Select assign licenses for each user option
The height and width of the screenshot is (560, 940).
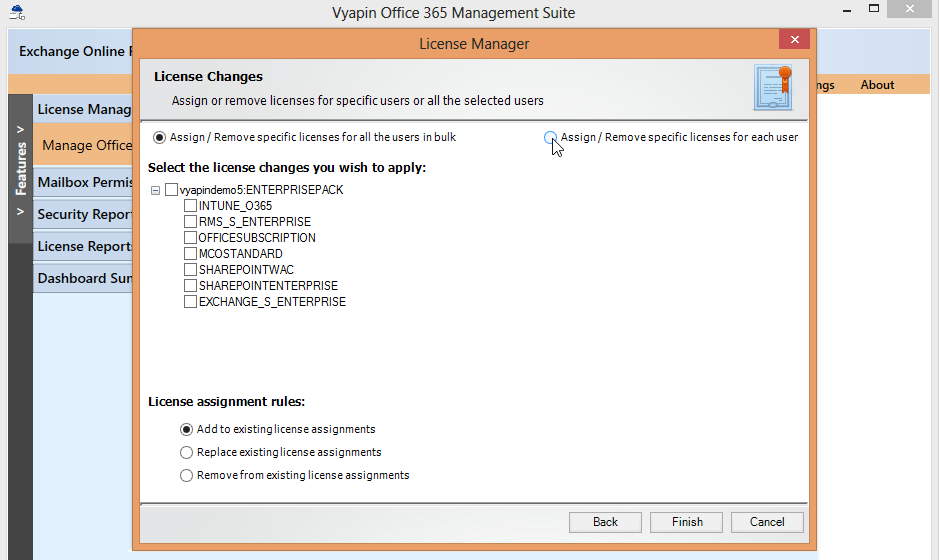point(550,137)
